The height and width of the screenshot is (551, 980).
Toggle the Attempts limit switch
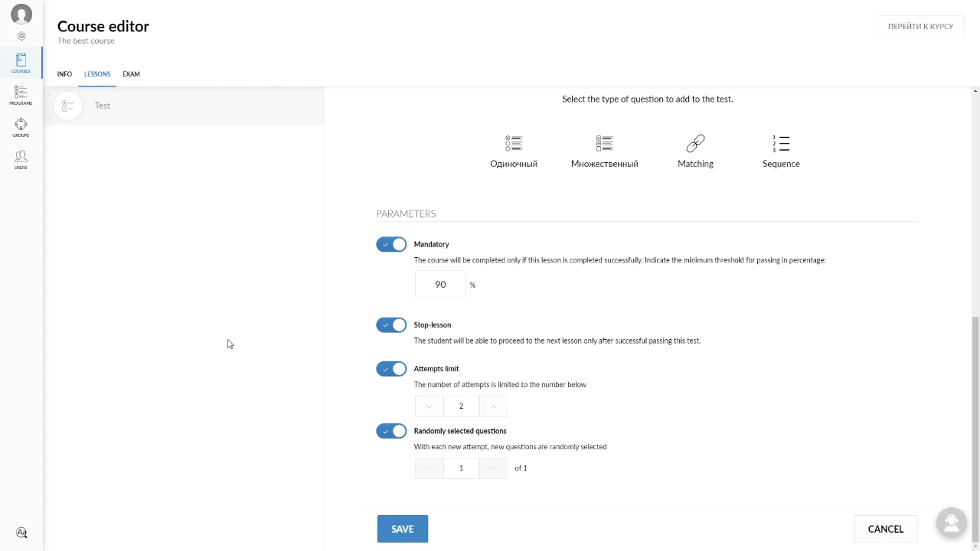tap(391, 369)
